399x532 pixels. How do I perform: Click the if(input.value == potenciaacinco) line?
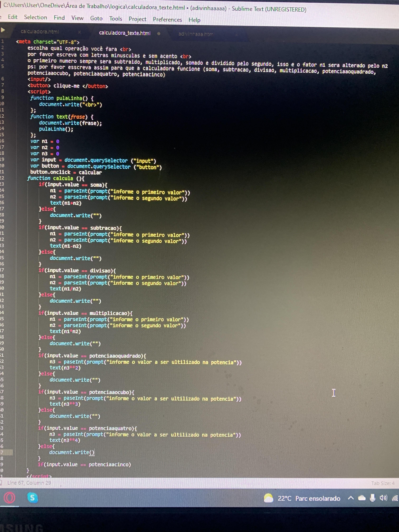[x=84, y=464]
